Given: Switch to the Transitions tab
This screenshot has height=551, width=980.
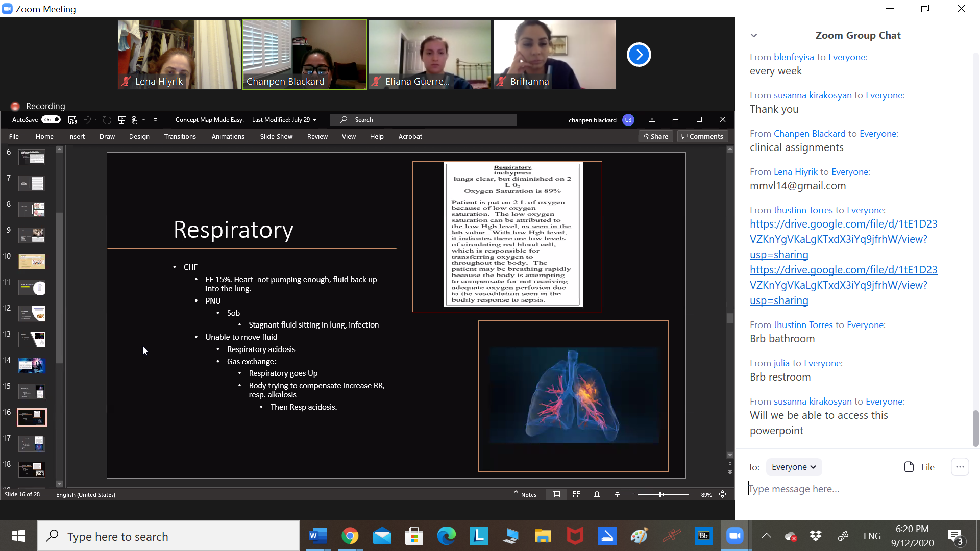Looking at the screenshot, I should 180,136.
